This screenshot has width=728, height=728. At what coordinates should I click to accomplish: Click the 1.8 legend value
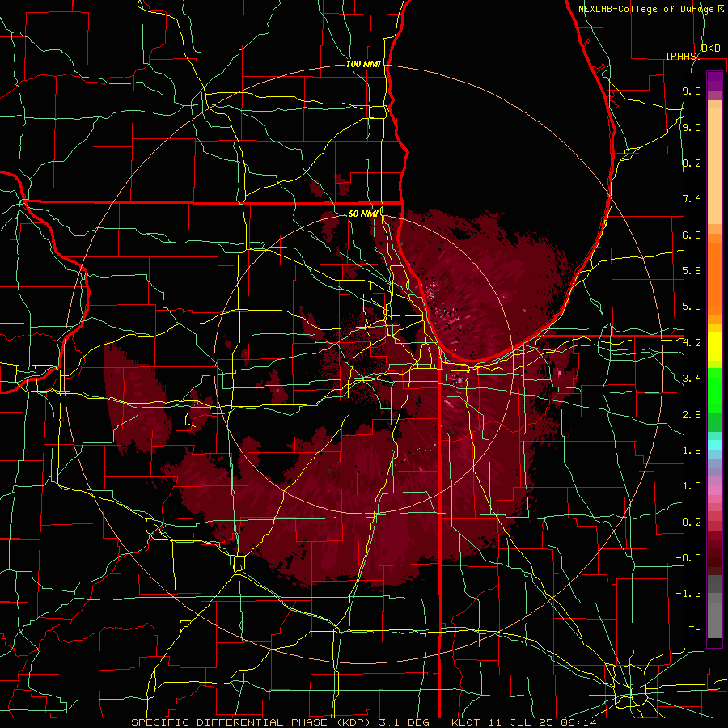click(x=692, y=450)
